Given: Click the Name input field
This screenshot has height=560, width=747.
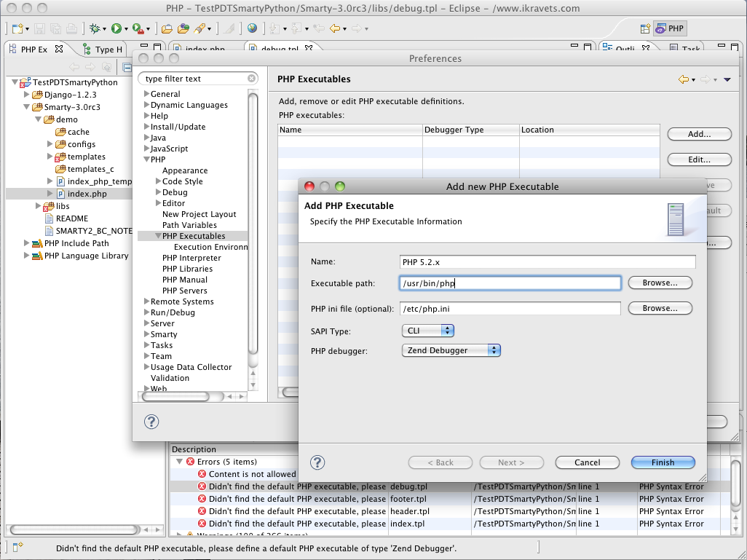Looking at the screenshot, I should [548, 261].
